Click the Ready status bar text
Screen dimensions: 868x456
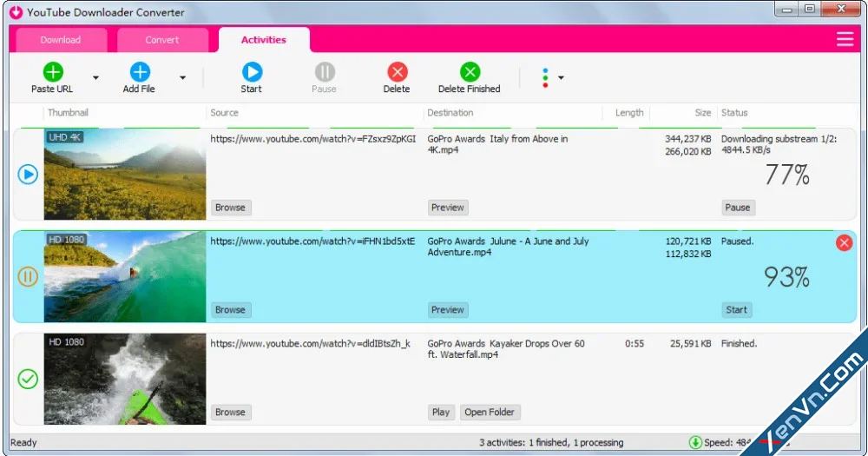[x=23, y=443]
